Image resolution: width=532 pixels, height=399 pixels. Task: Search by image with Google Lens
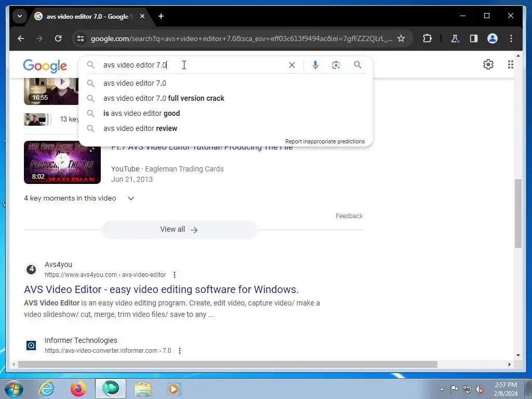tap(336, 65)
